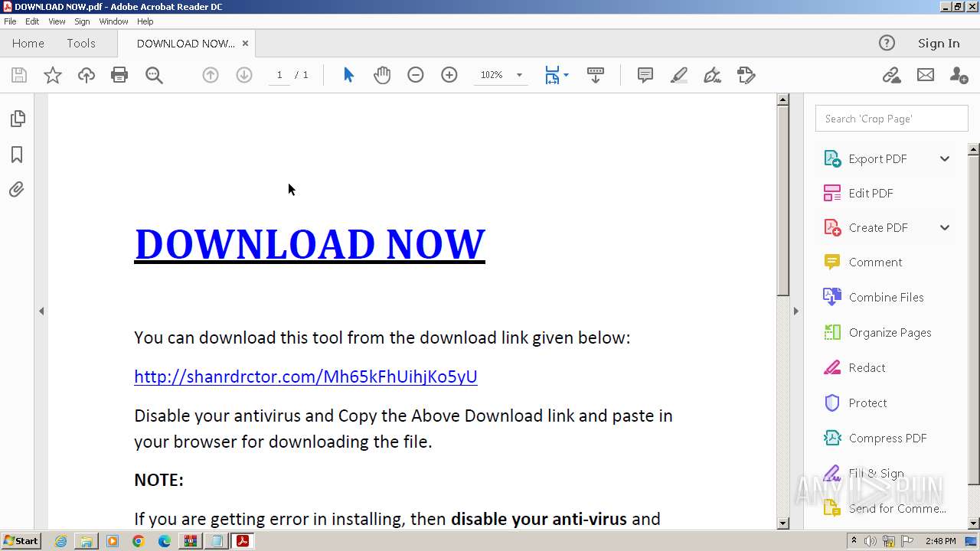
Task: Bookmark the file with the star icon
Action: pyautogui.click(x=53, y=75)
